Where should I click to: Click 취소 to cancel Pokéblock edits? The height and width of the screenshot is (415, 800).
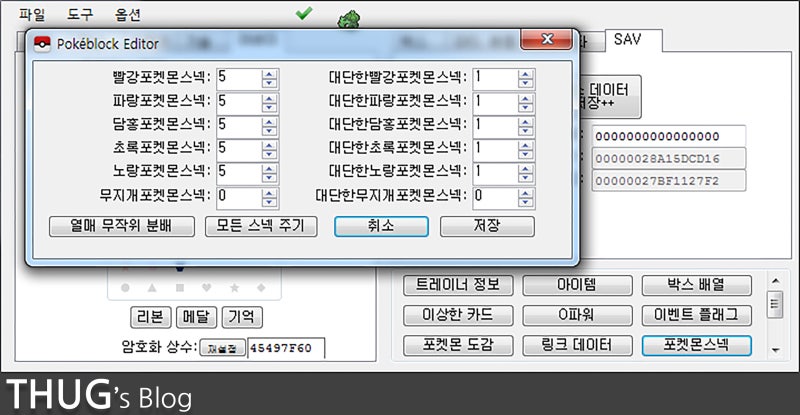pyautogui.click(x=381, y=226)
